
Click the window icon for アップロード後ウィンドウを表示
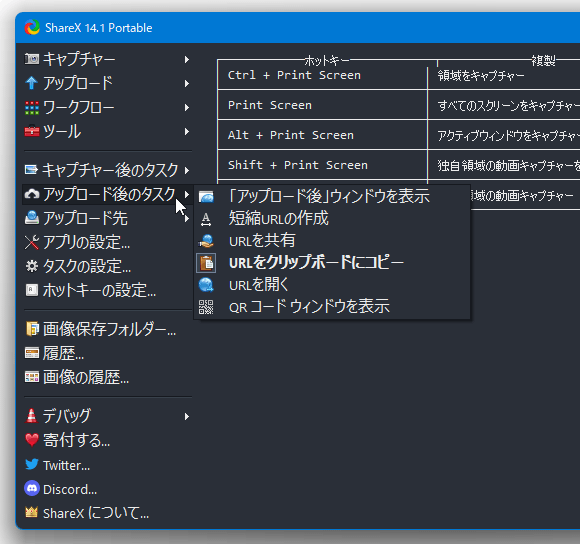(x=206, y=196)
